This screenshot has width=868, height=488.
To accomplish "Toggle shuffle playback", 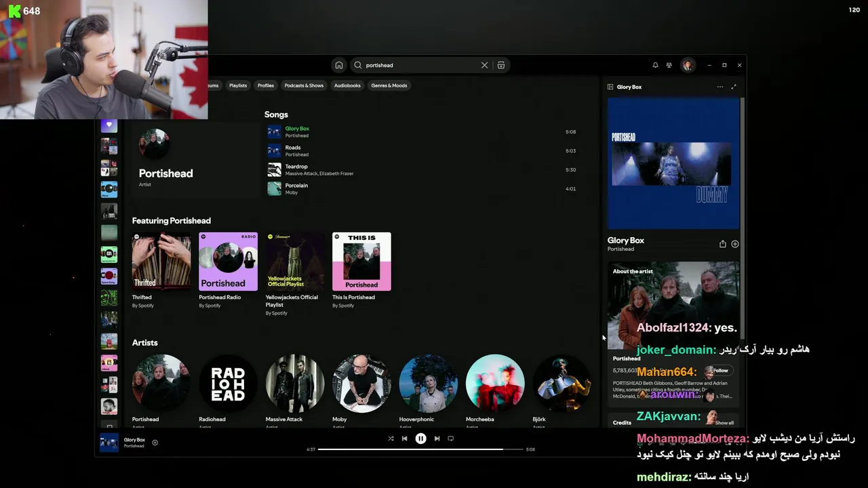I will point(391,439).
